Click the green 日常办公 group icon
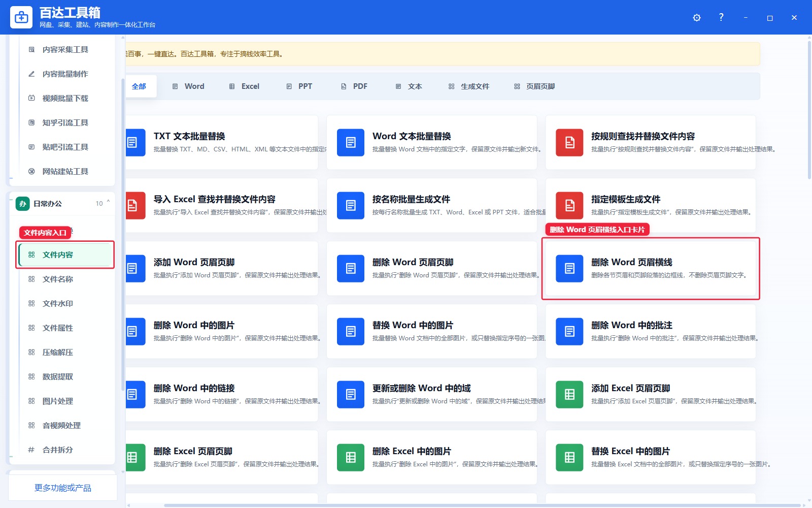 click(x=22, y=204)
